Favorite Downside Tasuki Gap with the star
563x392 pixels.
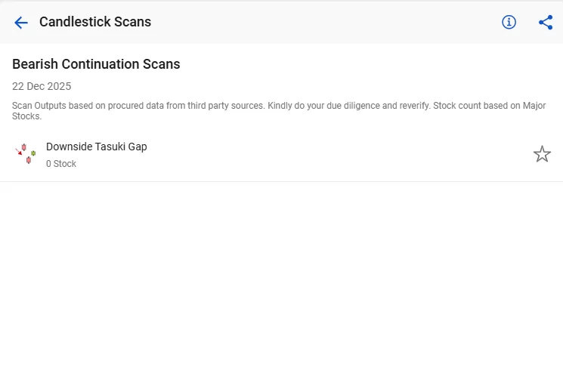(x=542, y=154)
